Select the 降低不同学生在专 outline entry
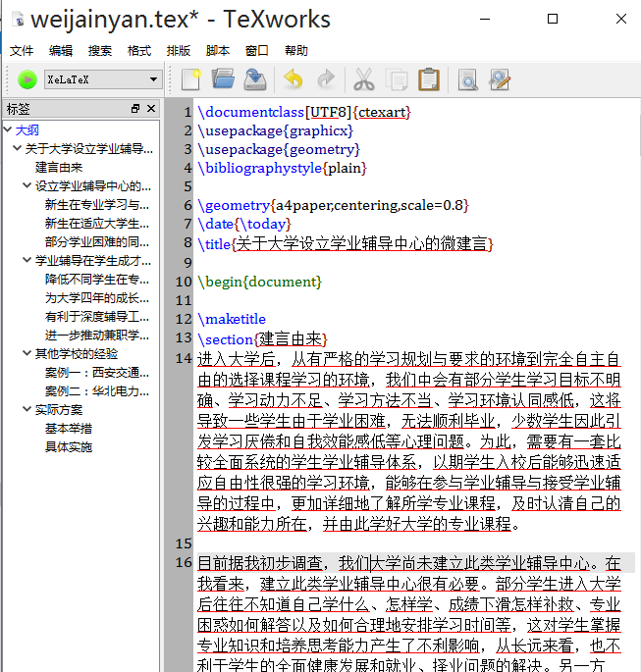The image size is (641, 672). pyautogui.click(x=97, y=279)
